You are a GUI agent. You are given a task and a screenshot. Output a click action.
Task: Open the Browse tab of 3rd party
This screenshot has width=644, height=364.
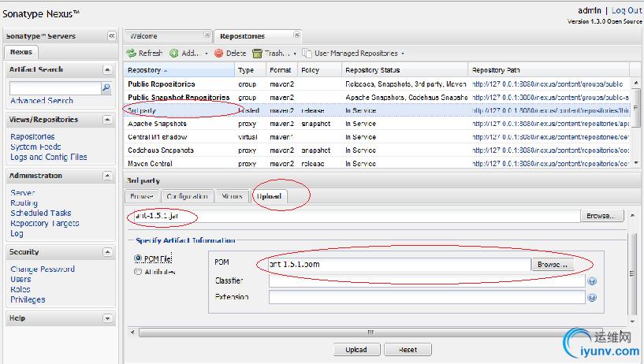pyautogui.click(x=142, y=196)
